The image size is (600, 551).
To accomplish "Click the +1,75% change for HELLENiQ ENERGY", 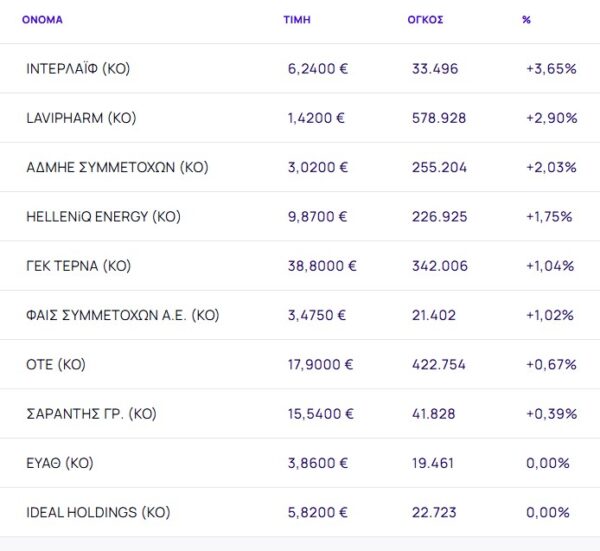I will click(550, 217).
